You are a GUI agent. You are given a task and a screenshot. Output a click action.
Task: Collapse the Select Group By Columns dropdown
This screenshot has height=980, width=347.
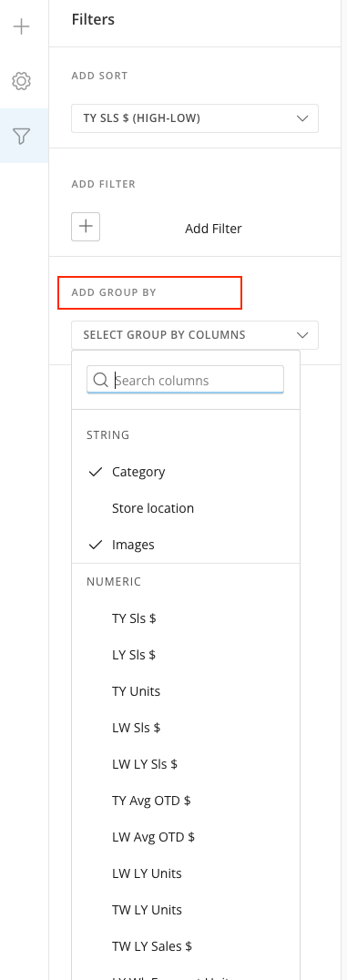coord(195,335)
